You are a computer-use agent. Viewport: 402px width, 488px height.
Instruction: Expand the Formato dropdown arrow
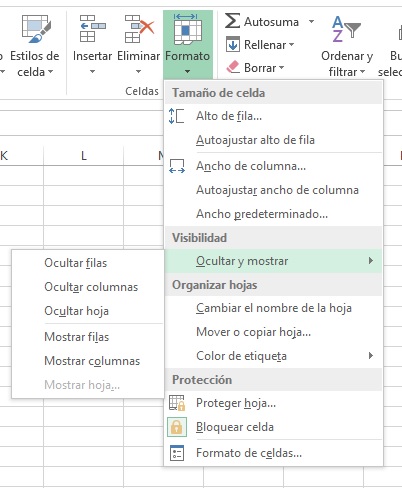187,71
